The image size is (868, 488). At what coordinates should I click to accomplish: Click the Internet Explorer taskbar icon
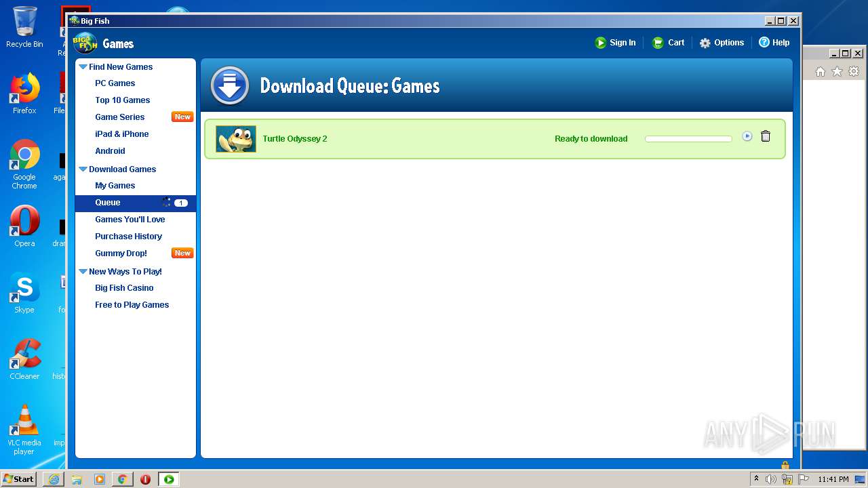tap(54, 479)
